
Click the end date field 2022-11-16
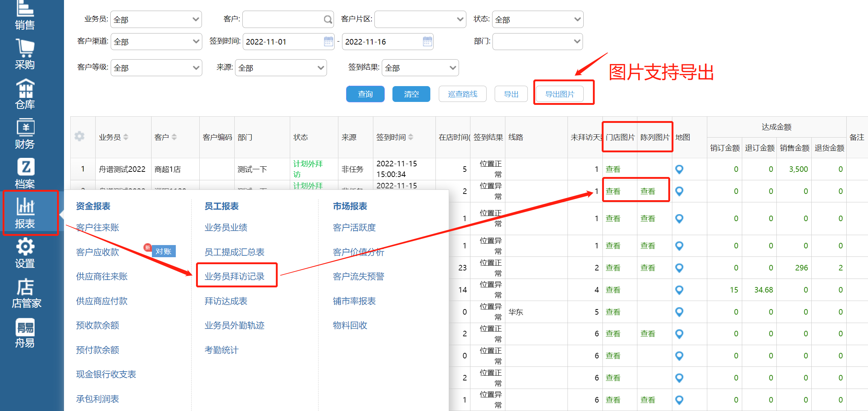pos(388,42)
